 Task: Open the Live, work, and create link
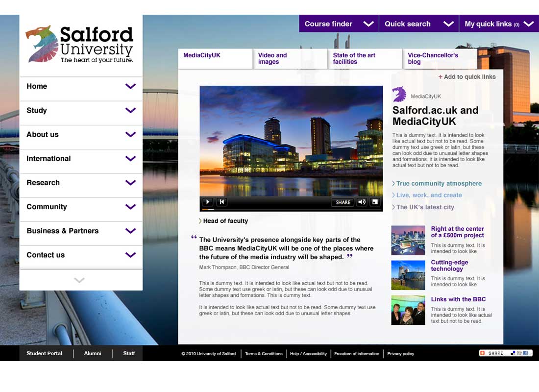click(427, 196)
